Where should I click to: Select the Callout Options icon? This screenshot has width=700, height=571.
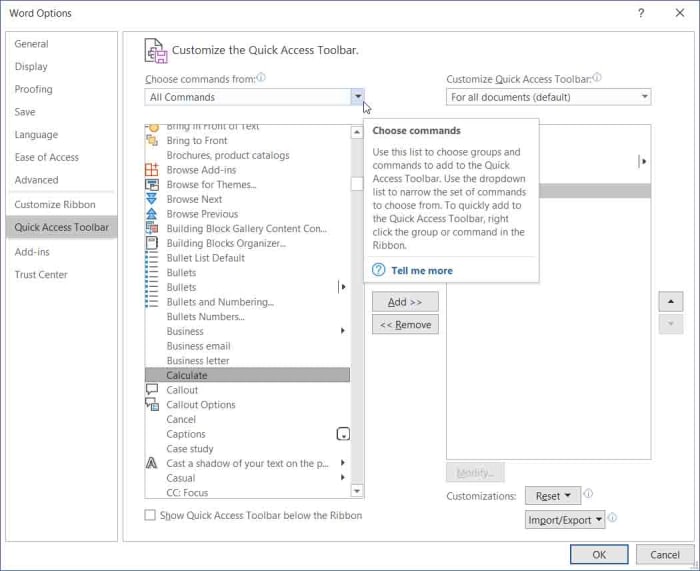[152, 405]
